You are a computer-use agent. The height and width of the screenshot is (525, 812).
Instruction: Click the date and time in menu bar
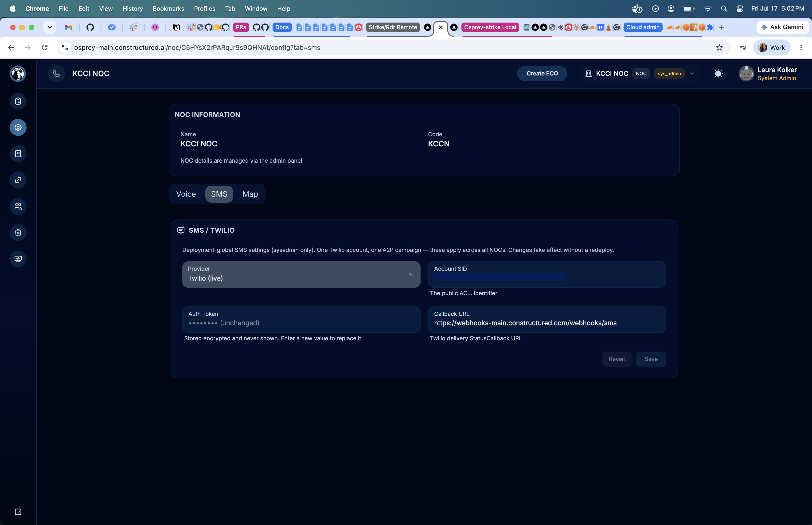(778, 8)
